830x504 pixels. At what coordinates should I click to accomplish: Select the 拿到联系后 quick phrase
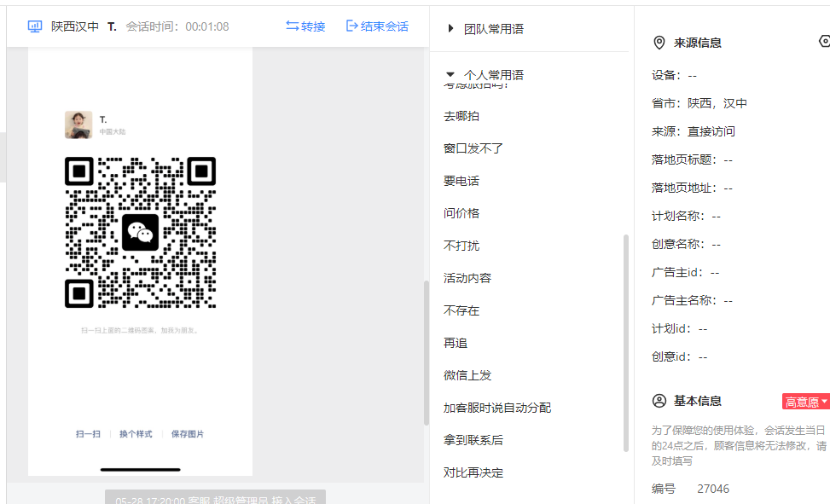[x=473, y=440]
